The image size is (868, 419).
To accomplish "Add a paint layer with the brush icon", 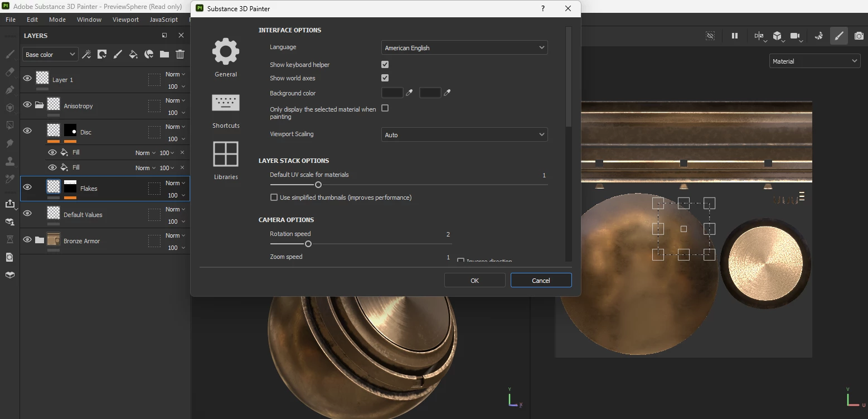I will click(118, 54).
